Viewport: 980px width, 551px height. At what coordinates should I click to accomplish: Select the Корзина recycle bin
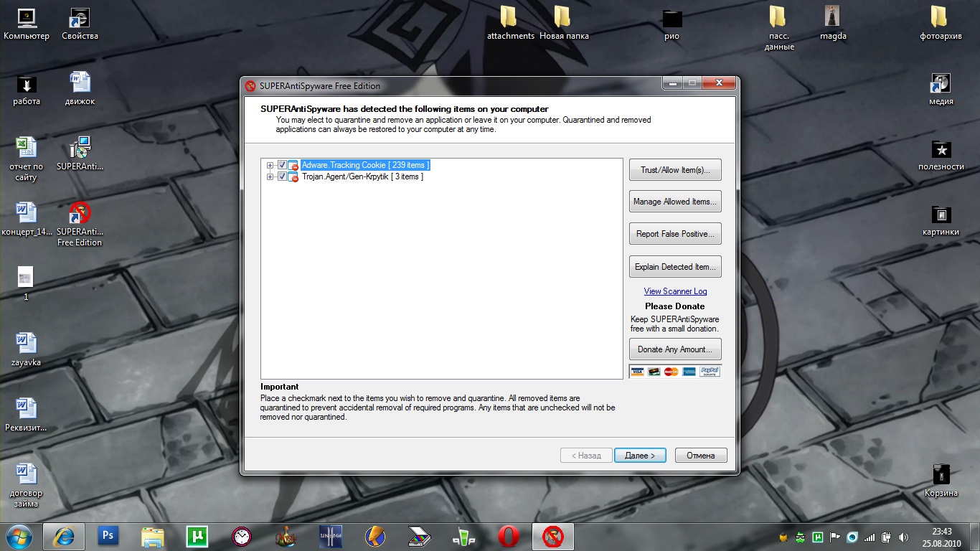tap(941, 481)
